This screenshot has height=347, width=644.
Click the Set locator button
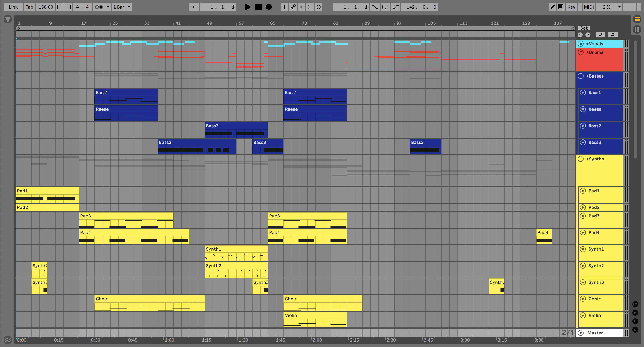[584, 28]
